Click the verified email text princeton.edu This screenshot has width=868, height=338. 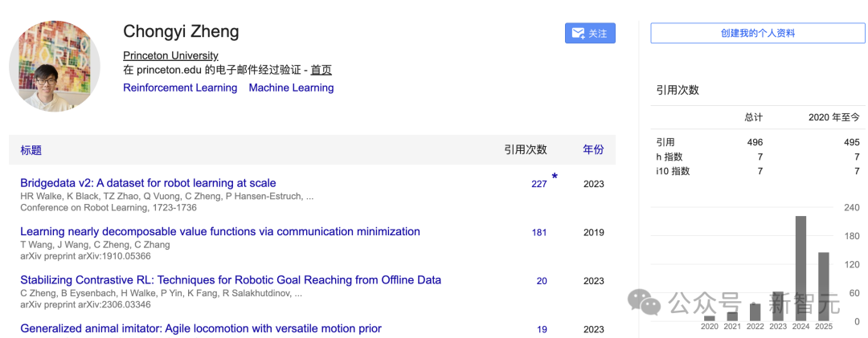pyautogui.click(x=169, y=71)
